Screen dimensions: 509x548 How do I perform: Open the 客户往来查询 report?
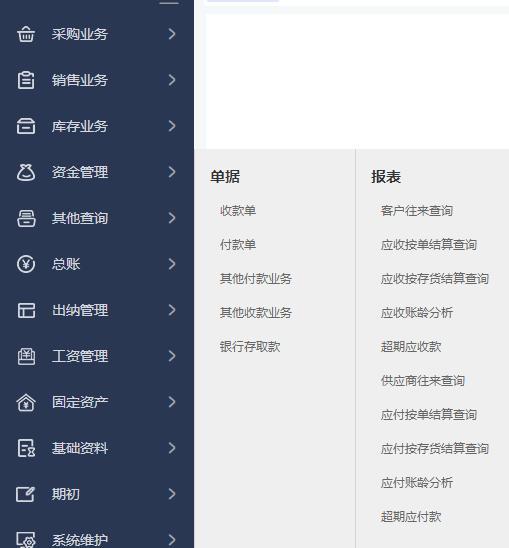click(417, 211)
